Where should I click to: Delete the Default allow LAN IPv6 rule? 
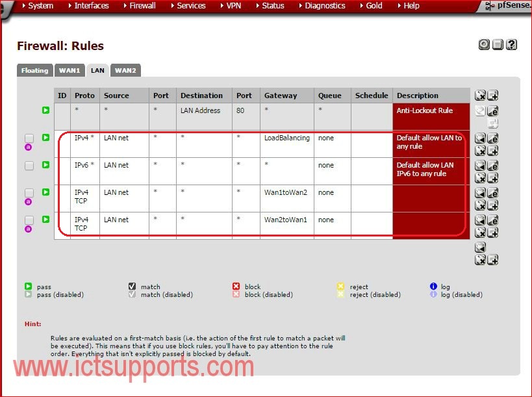coord(480,177)
